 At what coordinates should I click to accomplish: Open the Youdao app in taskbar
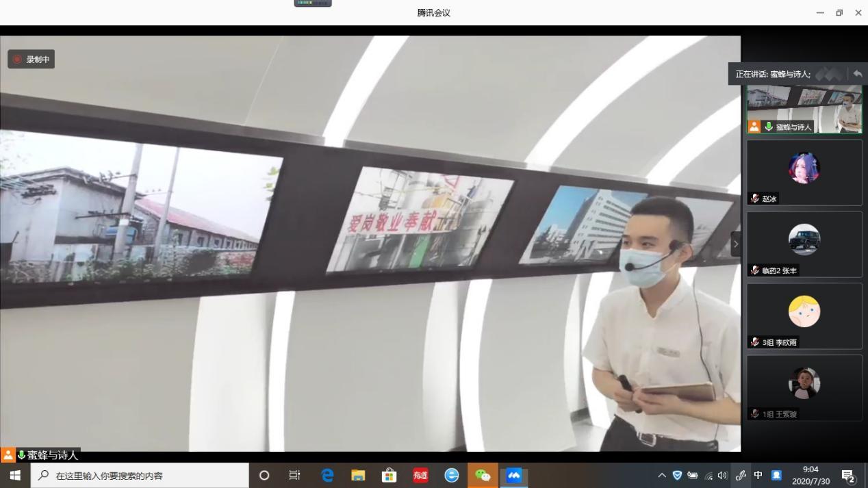[420, 476]
